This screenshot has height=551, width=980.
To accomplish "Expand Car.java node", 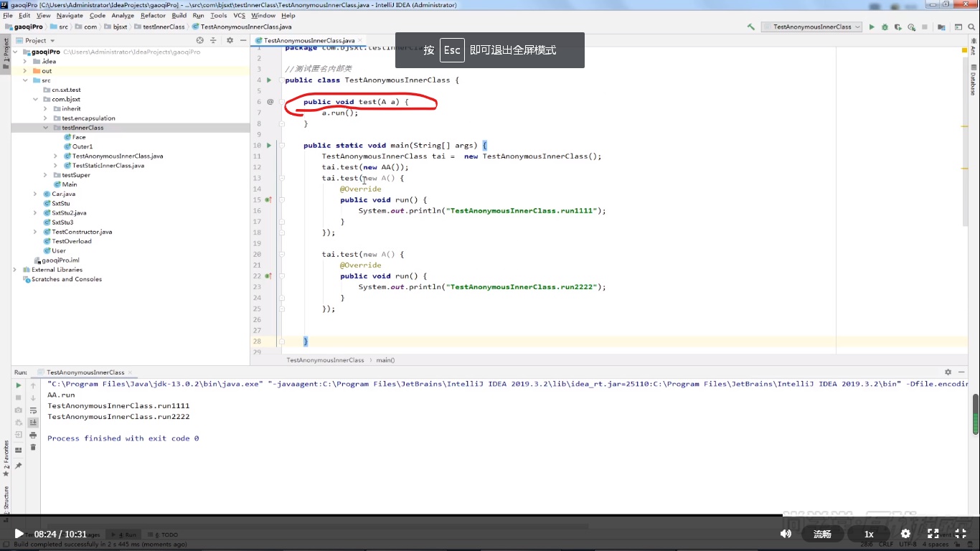I will (36, 194).
